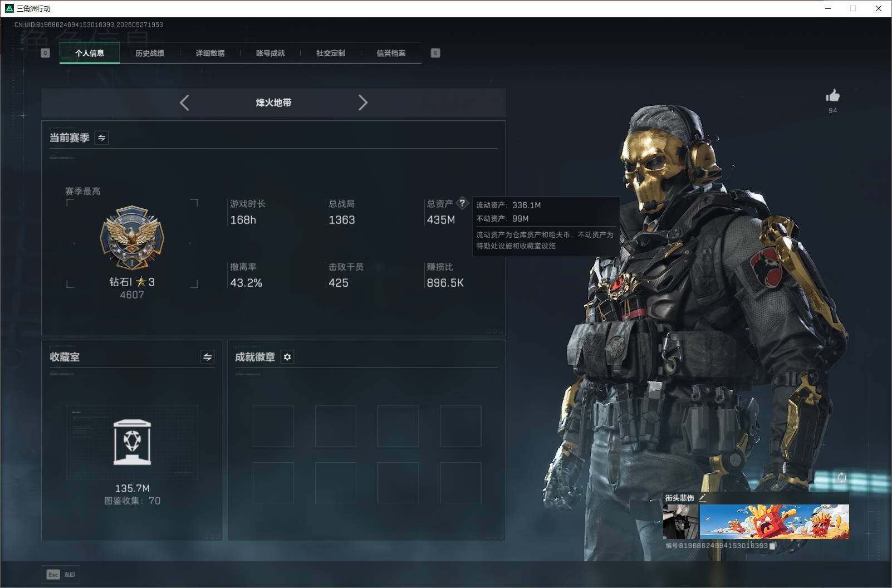The height and width of the screenshot is (588, 892).
Task: Go to the 信誉档案 tab
Action: pyautogui.click(x=391, y=53)
